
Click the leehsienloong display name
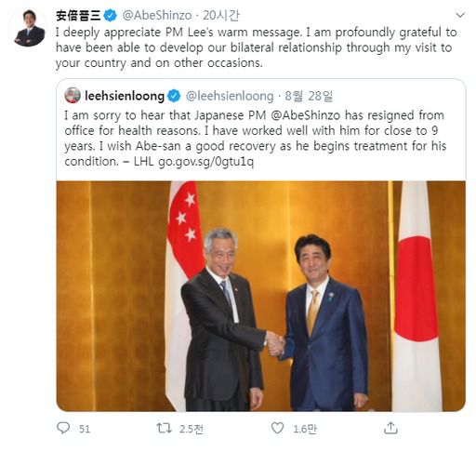pos(125,96)
